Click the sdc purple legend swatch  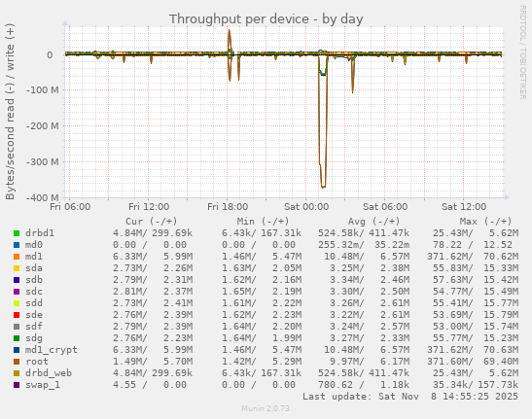pos(17,292)
